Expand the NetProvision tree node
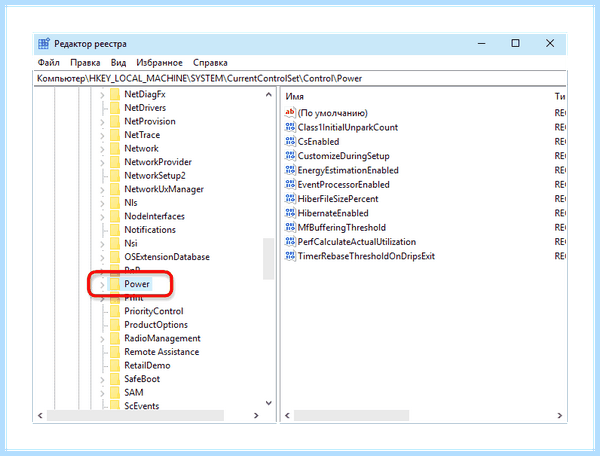The height and width of the screenshot is (456, 600). [102, 122]
